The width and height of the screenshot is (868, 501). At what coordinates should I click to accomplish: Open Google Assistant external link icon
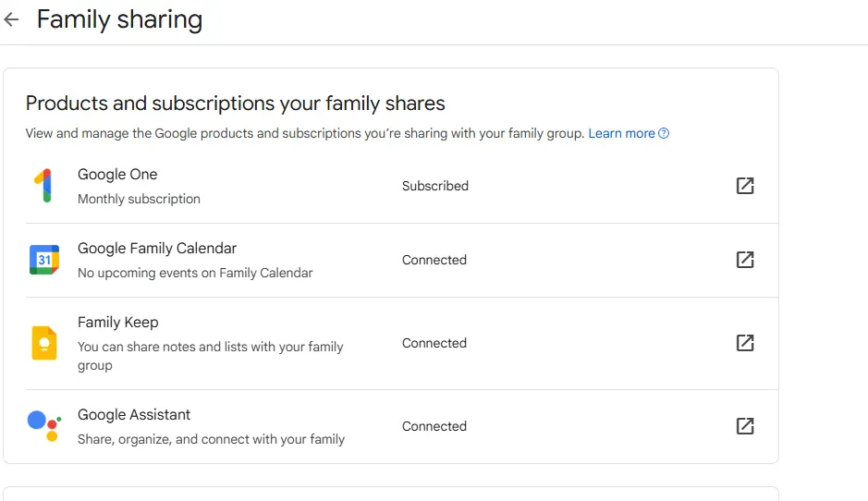(745, 426)
